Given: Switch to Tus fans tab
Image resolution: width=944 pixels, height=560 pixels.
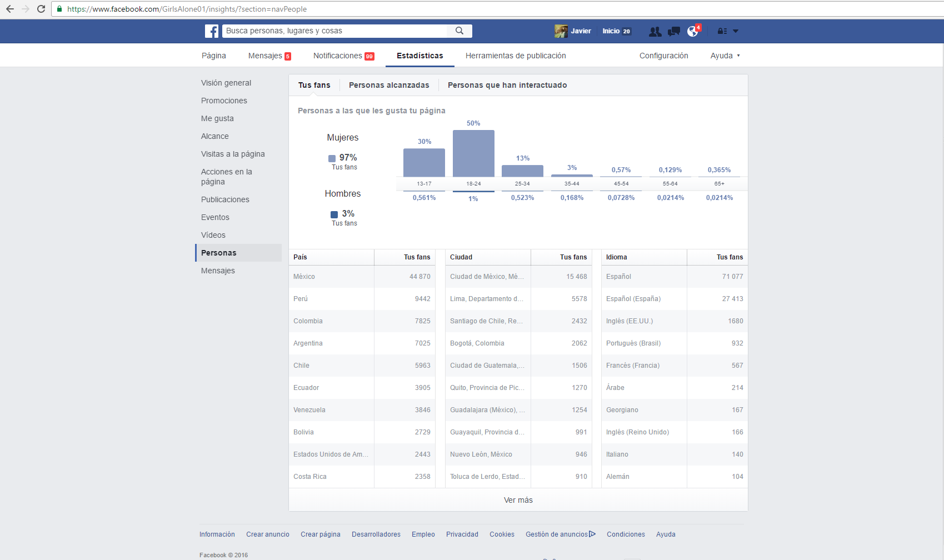Looking at the screenshot, I should [314, 85].
